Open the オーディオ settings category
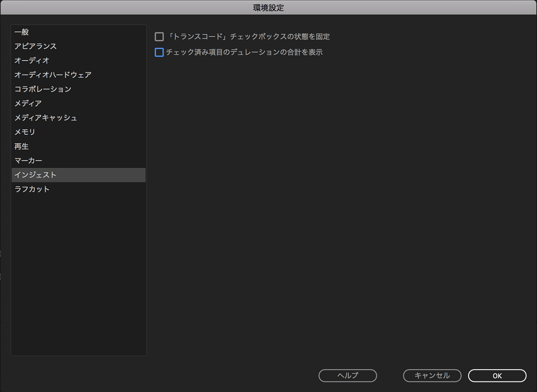 click(32, 61)
